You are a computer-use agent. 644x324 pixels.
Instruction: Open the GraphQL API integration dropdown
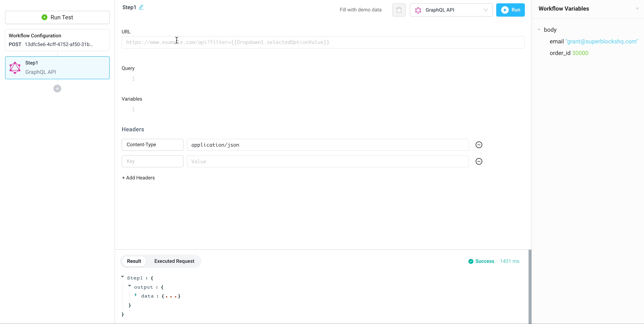(x=486, y=10)
